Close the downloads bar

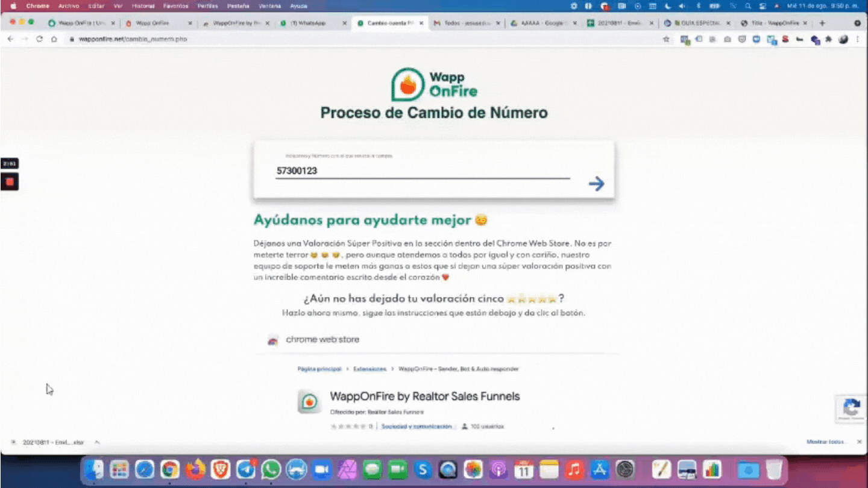860,442
